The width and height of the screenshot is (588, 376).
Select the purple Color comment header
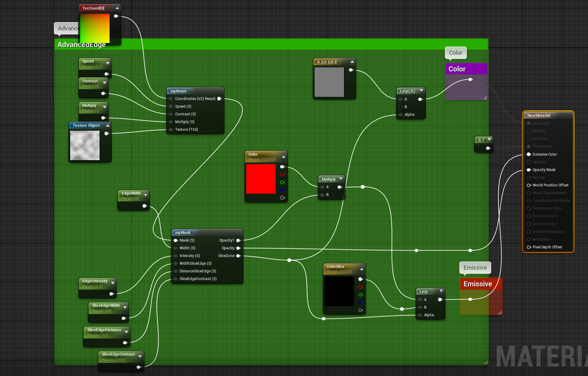tap(466, 69)
